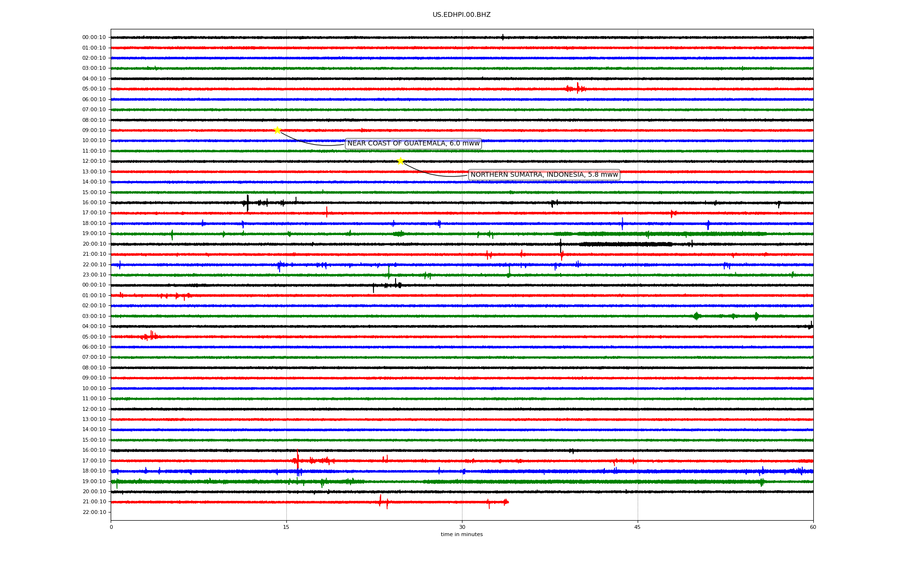Click the 45 tick on the x-axis
The image size is (924, 578).
pos(638,527)
